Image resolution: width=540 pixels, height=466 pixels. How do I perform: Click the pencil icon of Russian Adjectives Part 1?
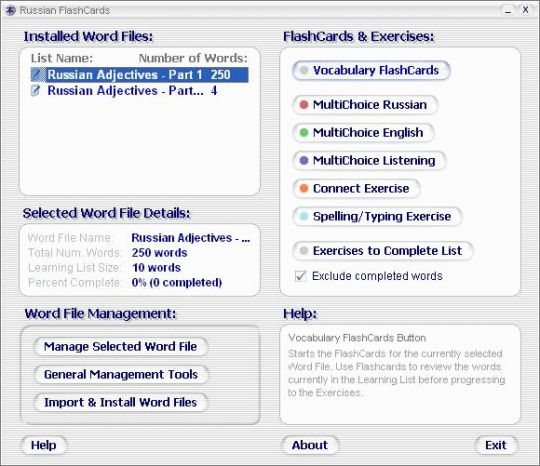click(x=37, y=75)
